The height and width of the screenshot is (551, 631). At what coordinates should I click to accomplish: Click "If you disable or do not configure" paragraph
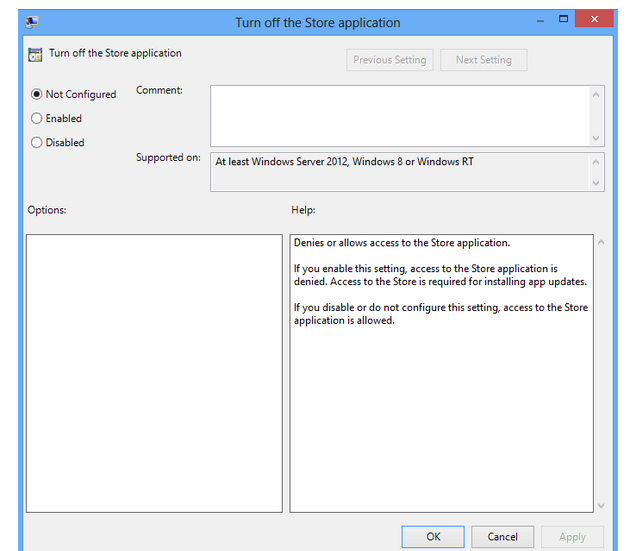click(x=441, y=314)
